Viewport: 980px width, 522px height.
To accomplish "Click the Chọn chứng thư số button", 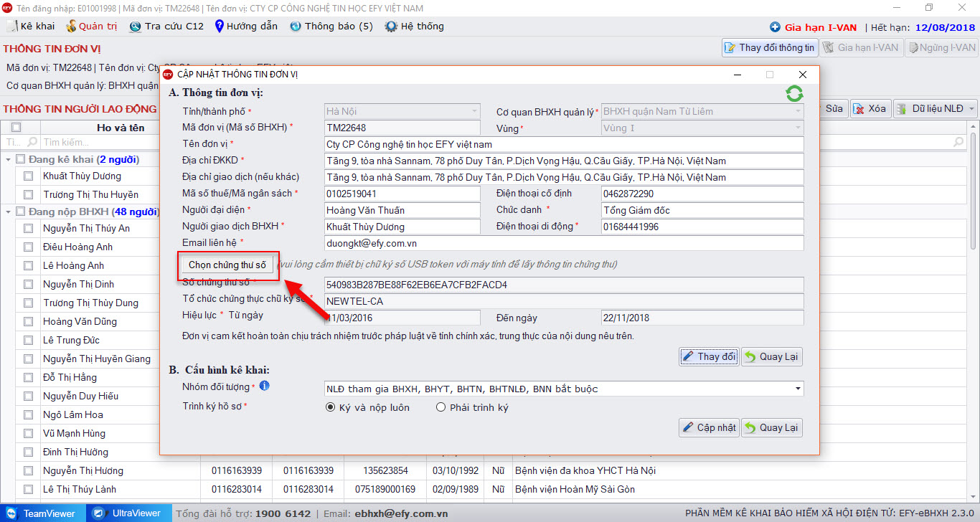I will pyautogui.click(x=227, y=265).
